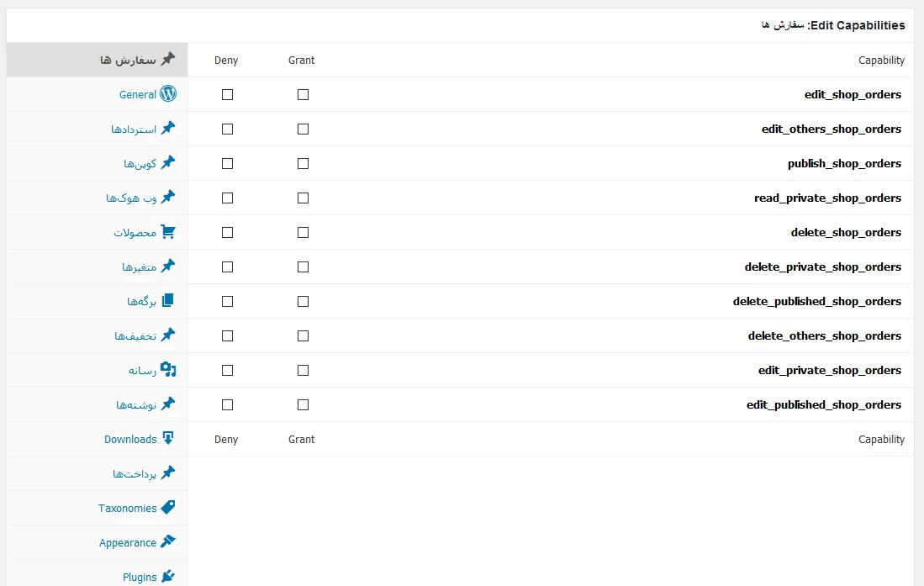Deny the edit_others_shop_orders capability

(228, 129)
